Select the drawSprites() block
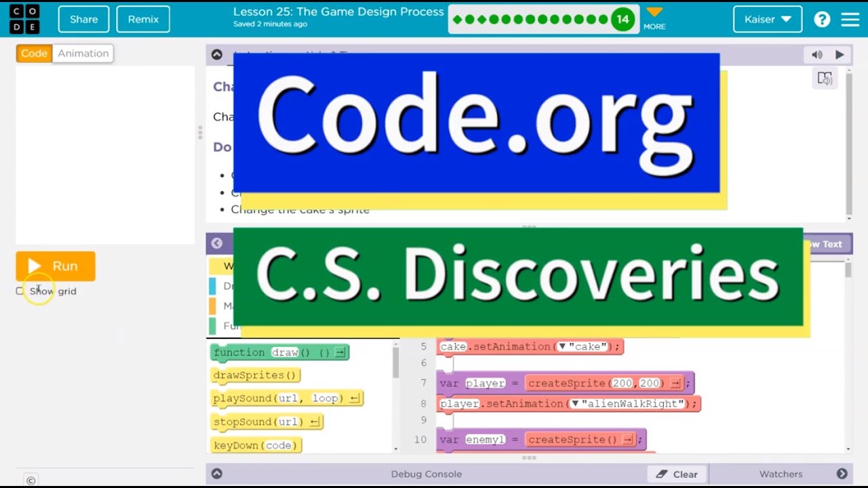The height and width of the screenshot is (488, 868). (x=255, y=375)
